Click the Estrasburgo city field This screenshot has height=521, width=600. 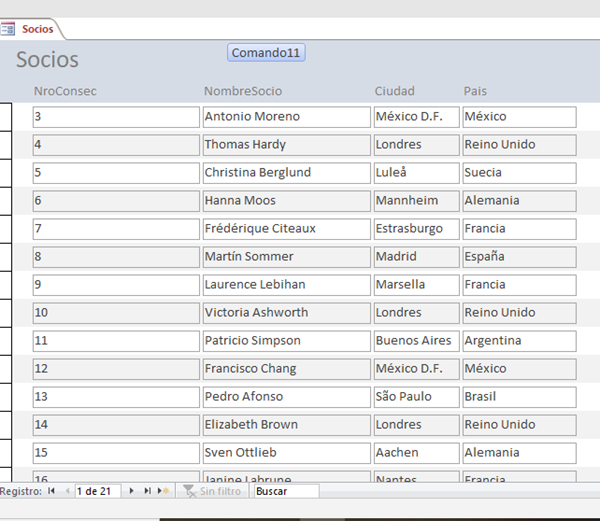point(416,229)
